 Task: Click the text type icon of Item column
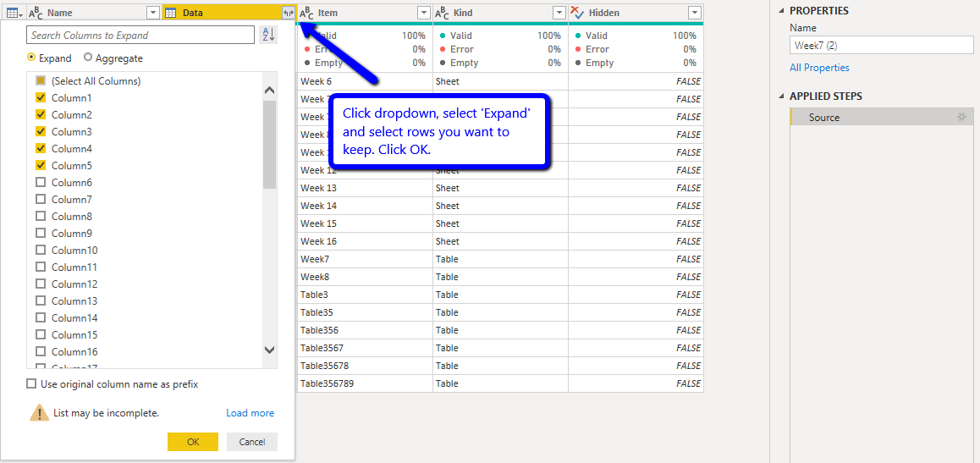coord(306,14)
